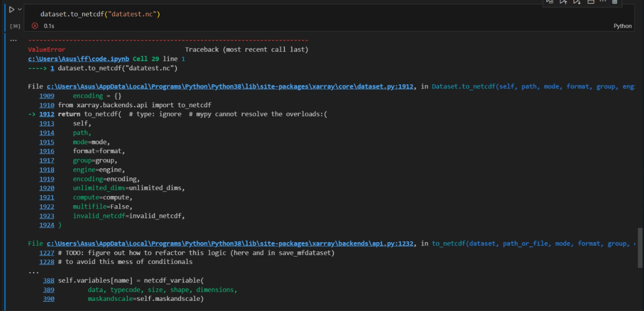This screenshot has height=311, width=644.
Task: Run the dataset.to_netcdf cell
Action: click(11, 9)
